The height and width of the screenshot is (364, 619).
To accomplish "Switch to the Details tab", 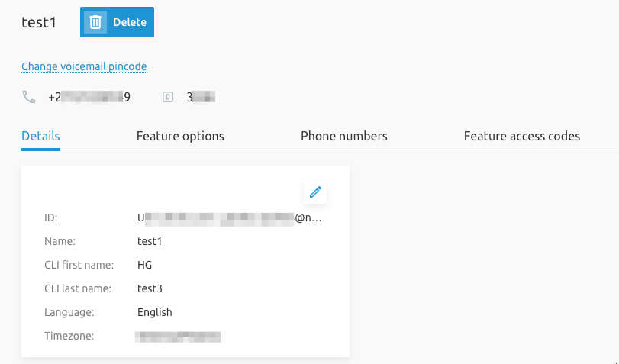I will [40, 137].
